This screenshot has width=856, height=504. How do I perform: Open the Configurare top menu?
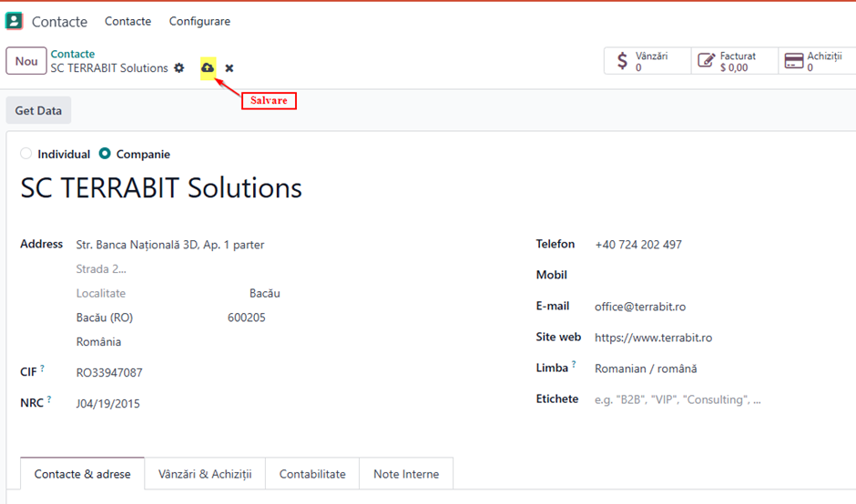(x=199, y=21)
